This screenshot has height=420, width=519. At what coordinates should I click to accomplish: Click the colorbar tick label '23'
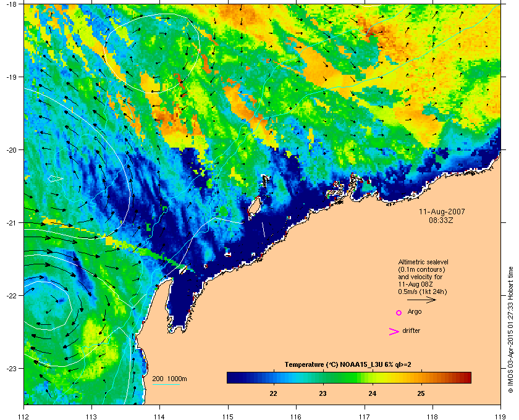coord(323,393)
